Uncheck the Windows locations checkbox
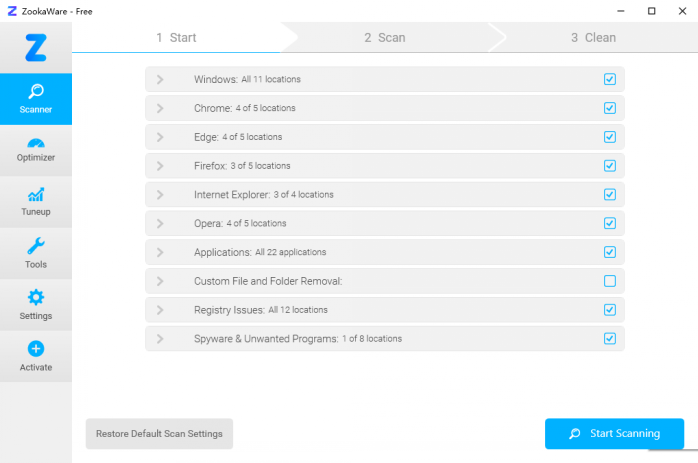This screenshot has height=463, width=698. (610, 79)
